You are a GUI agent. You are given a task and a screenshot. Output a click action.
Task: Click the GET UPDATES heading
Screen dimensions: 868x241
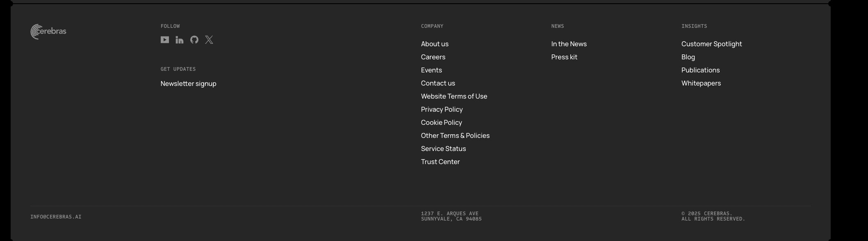click(x=178, y=69)
